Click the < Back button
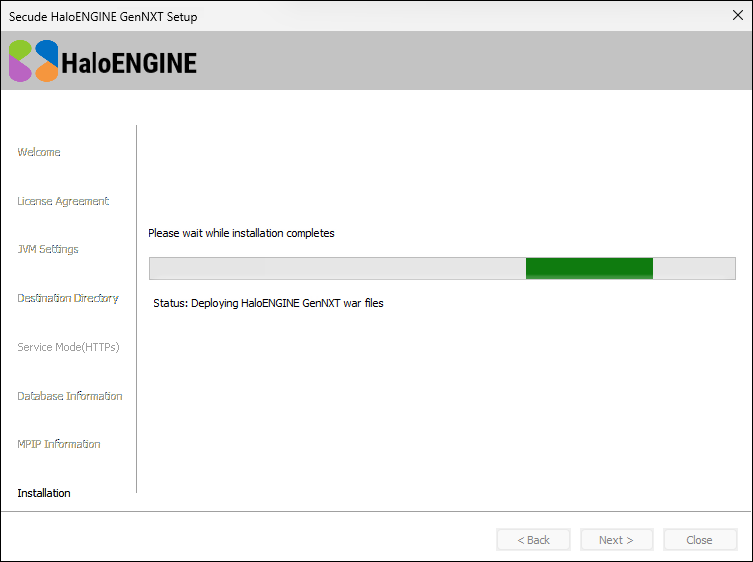This screenshot has height=562, width=753. [x=533, y=540]
